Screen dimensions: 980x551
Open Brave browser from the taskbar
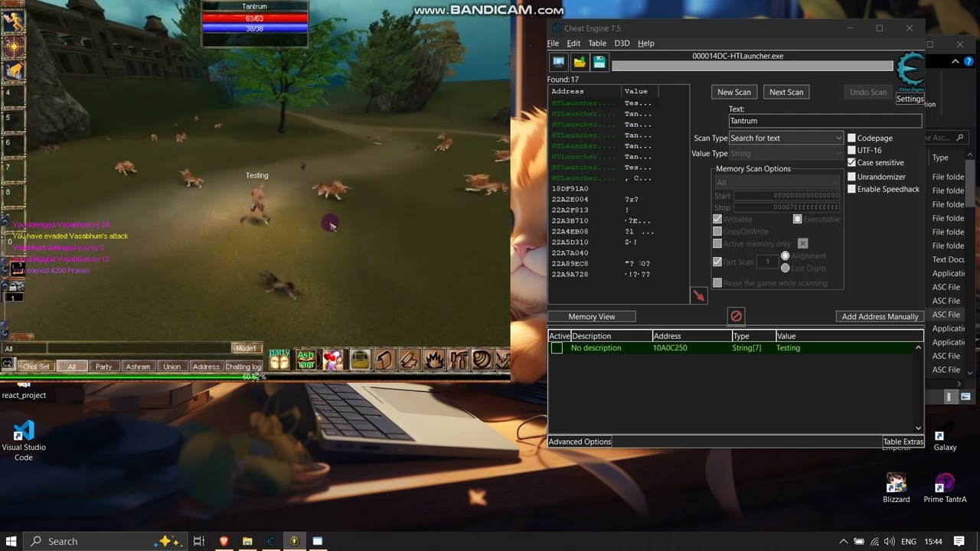point(224,541)
